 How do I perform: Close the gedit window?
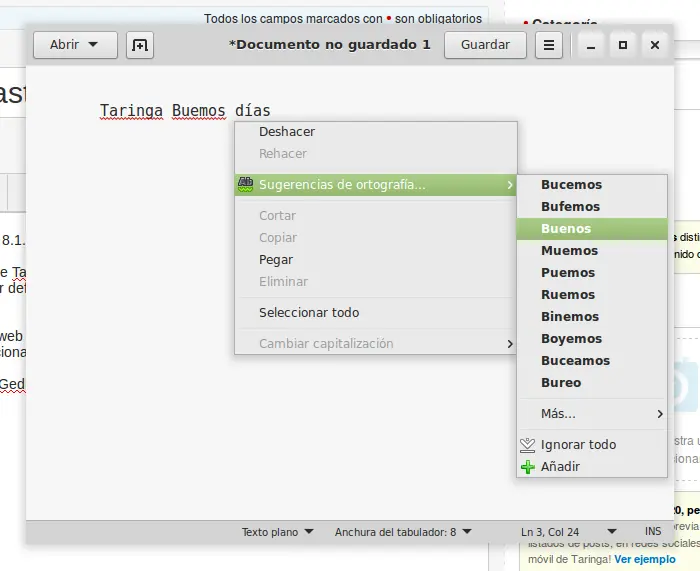tap(655, 45)
